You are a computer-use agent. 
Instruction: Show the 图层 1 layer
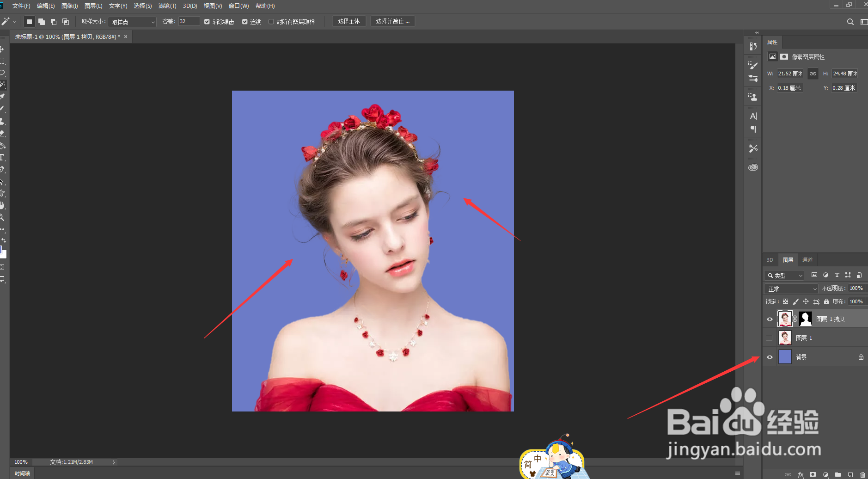click(770, 338)
